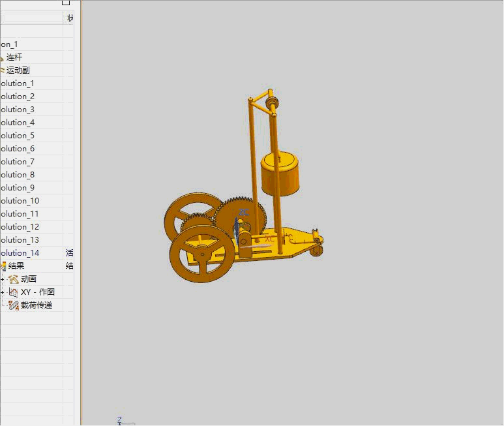Viewport: 504px width, 426px height.
Task: Select the 载荷传递 label
Action: click(x=37, y=305)
